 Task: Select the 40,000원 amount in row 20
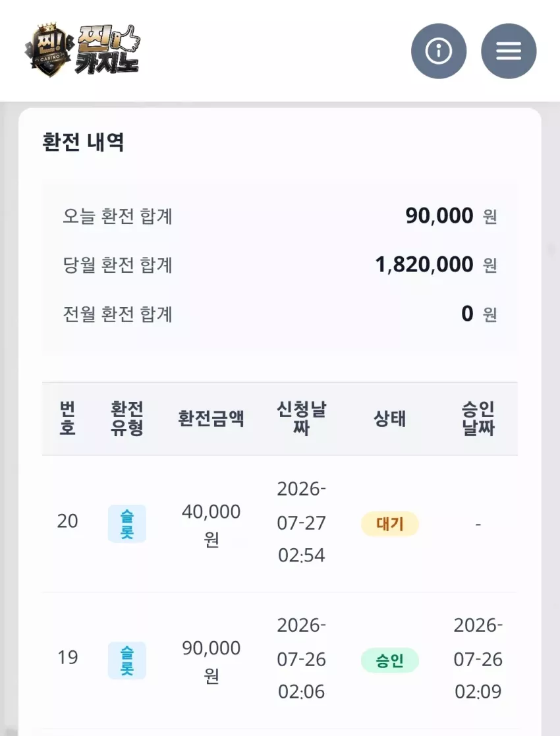(x=211, y=524)
